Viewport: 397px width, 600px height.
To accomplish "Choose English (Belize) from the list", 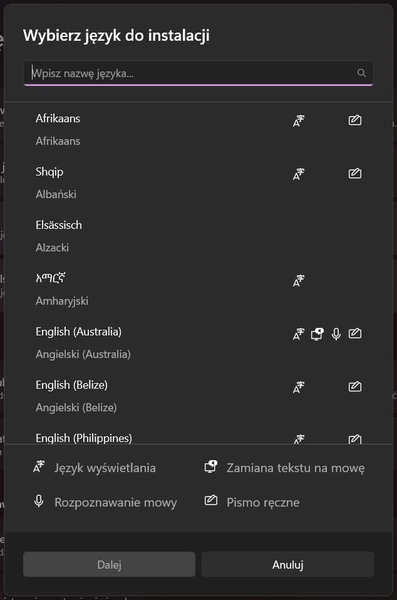I will point(198,396).
